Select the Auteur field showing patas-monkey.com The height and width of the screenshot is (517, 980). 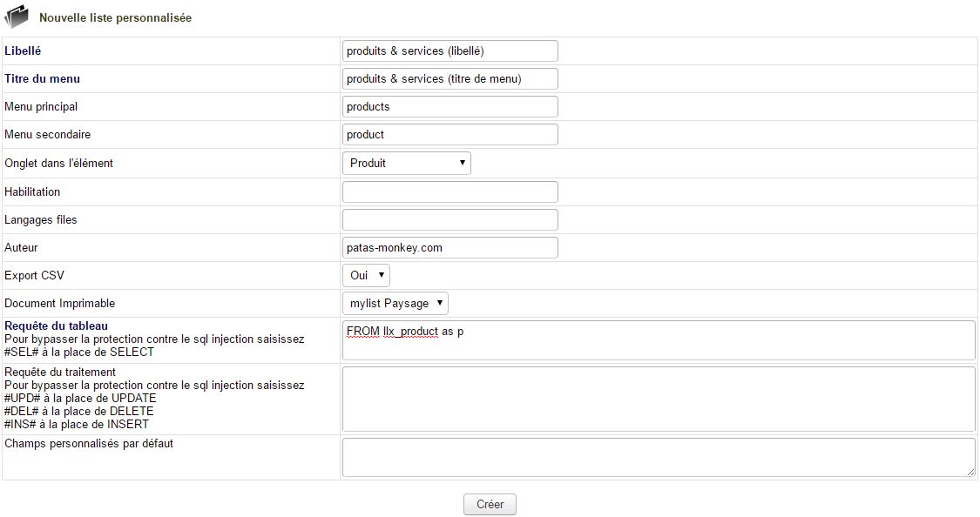(449, 247)
